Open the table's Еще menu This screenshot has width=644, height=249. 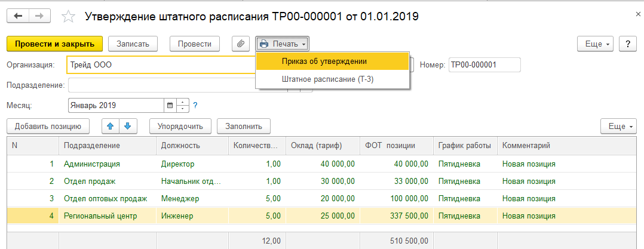(619, 126)
